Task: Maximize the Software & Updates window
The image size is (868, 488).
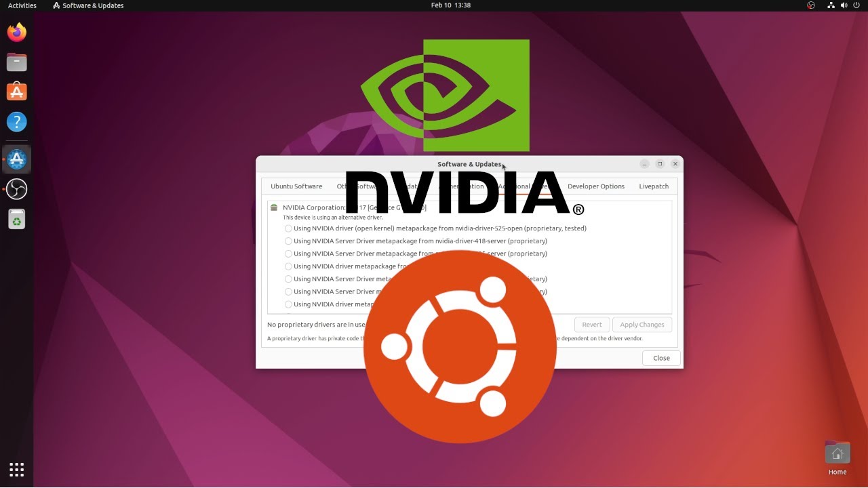Action: (660, 164)
